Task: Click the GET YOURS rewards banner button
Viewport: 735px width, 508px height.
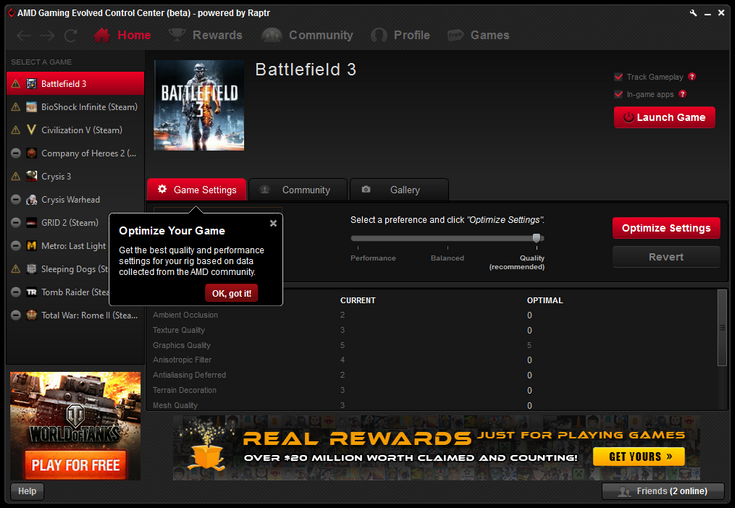Action: click(x=639, y=456)
